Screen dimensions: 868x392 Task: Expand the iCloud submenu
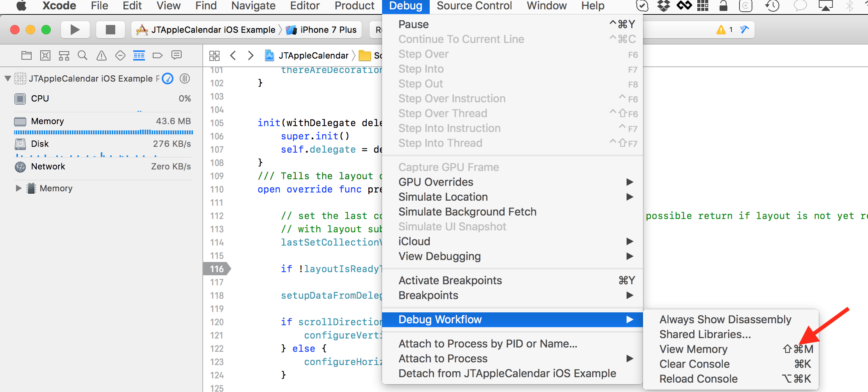[513, 241]
